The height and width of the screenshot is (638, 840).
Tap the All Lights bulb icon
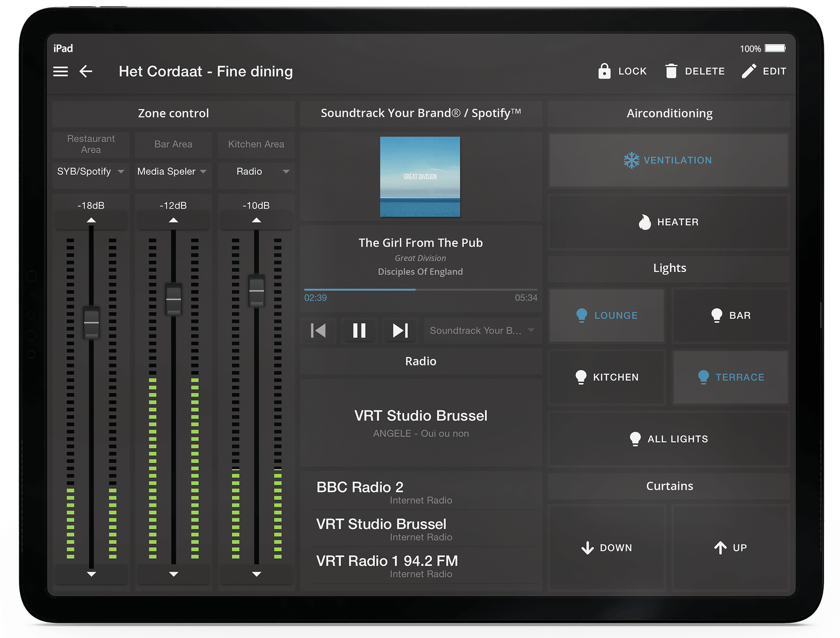pyautogui.click(x=635, y=438)
